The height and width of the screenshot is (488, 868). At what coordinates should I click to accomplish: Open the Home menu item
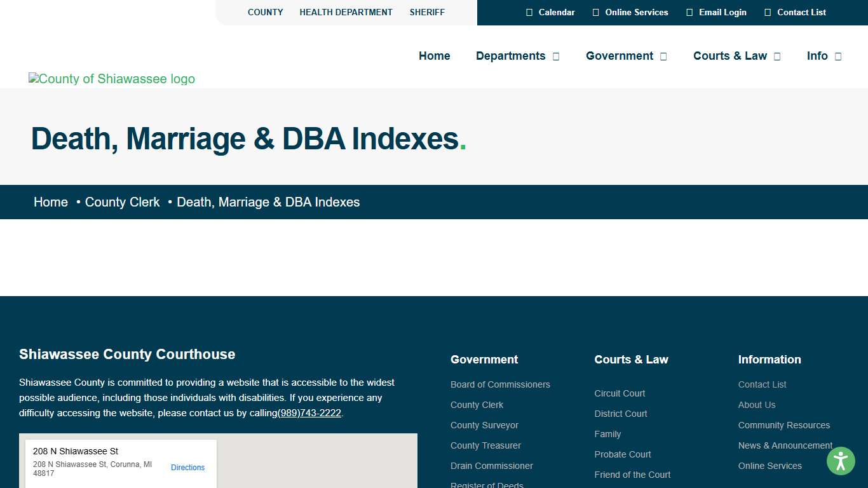pos(434,56)
